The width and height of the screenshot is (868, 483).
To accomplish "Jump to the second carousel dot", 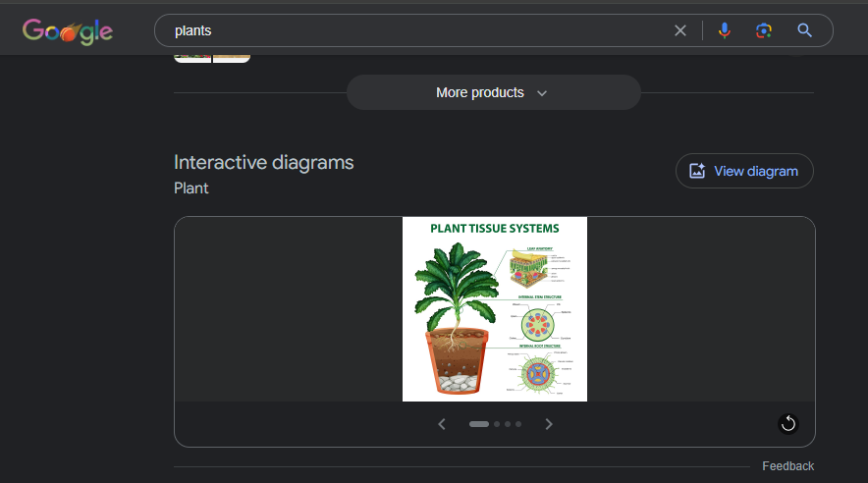I will [497, 424].
